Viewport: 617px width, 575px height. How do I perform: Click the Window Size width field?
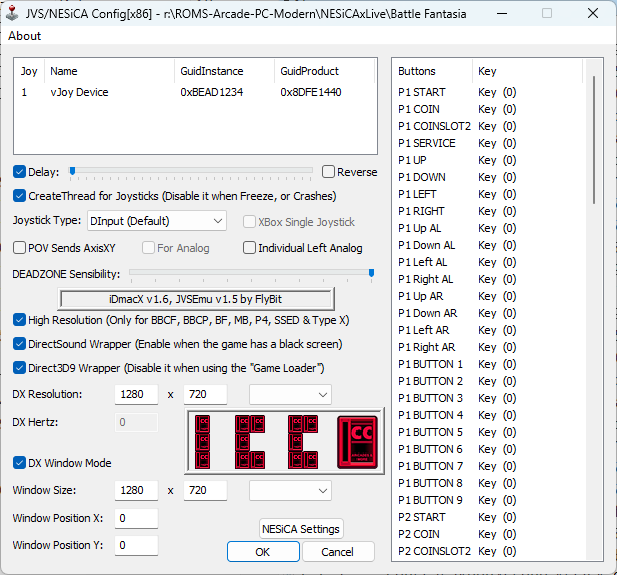(136, 490)
